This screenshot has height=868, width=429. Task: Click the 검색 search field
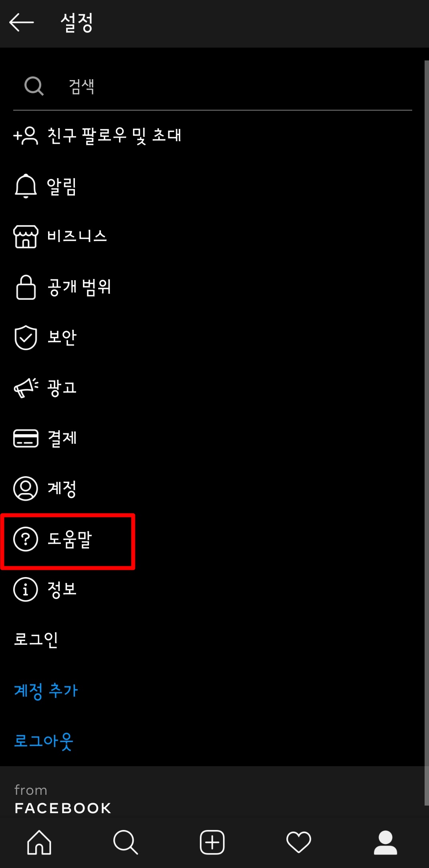click(x=212, y=86)
